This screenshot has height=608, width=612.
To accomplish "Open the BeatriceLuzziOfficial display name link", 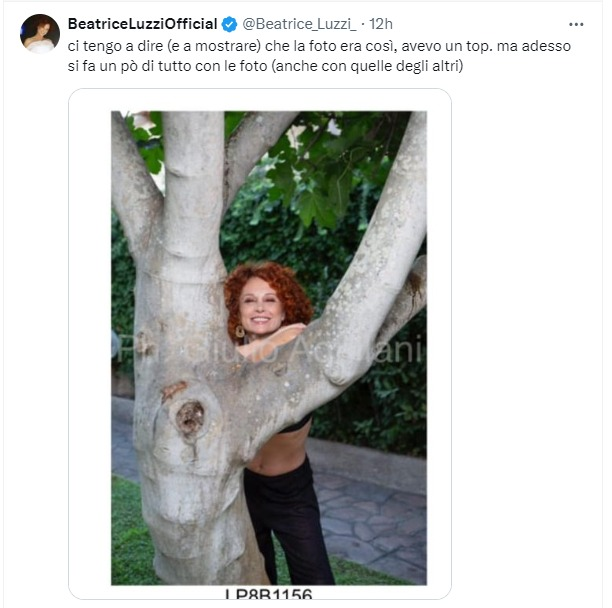I will click(142, 24).
